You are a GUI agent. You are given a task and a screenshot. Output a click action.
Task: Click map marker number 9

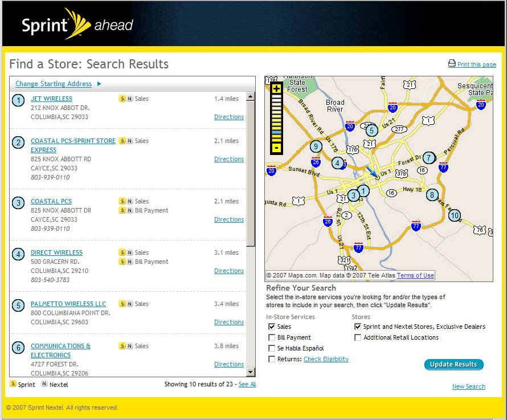pyautogui.click(x=316, y=146)
